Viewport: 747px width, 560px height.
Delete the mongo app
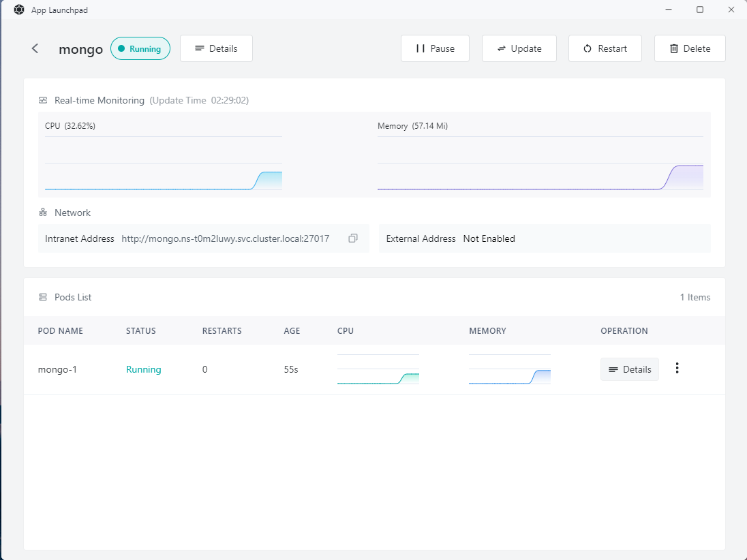[690, 48]
